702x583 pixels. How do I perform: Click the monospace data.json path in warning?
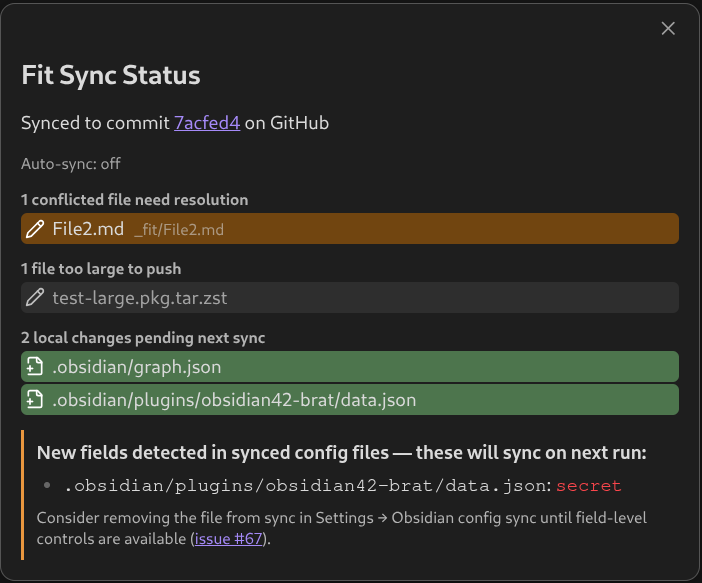pos(308,485)
